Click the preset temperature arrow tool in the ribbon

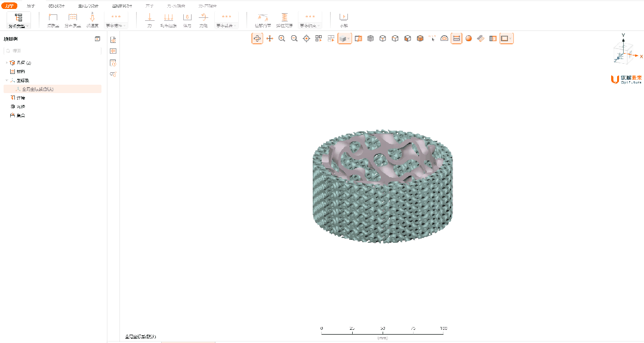(x=93, y=20)
